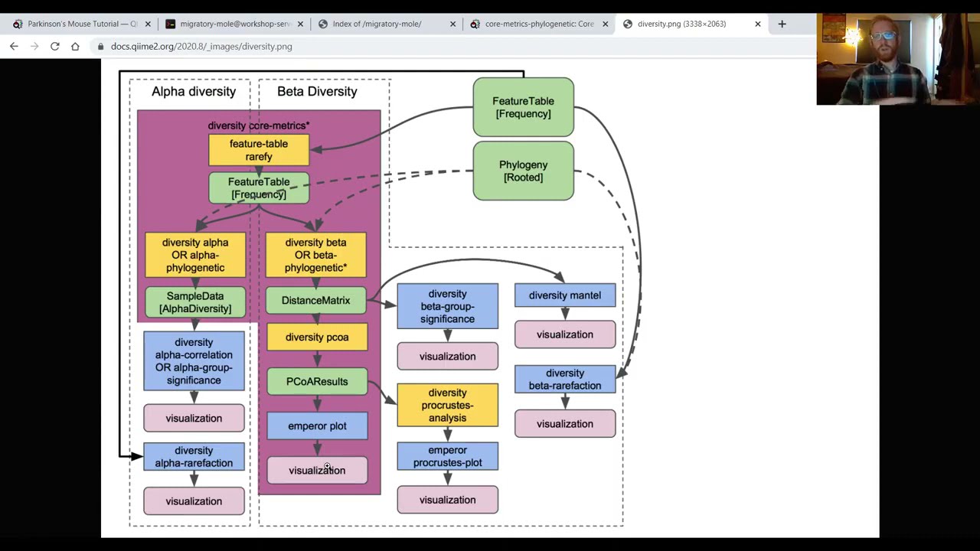Image resolution: width=980 pixels, height=551 pixels.
Task: Close the core-metrics-phylogenetic tab
Action: 605,24
